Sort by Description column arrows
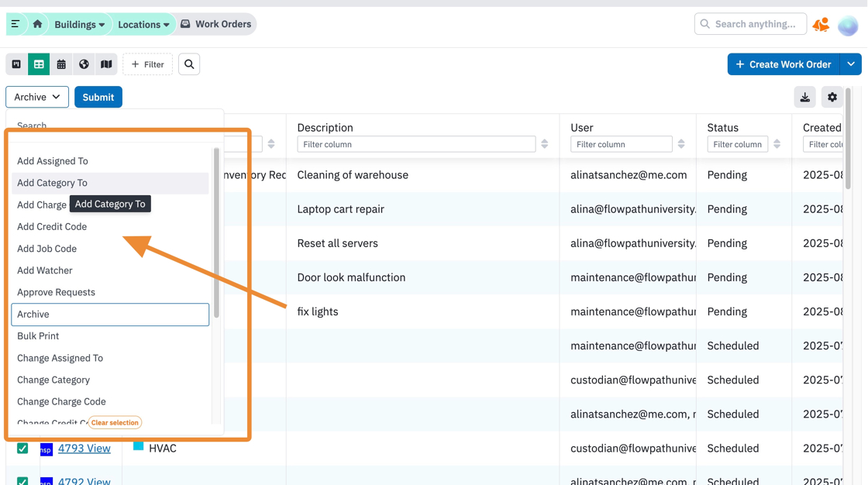 pos(545,144)
